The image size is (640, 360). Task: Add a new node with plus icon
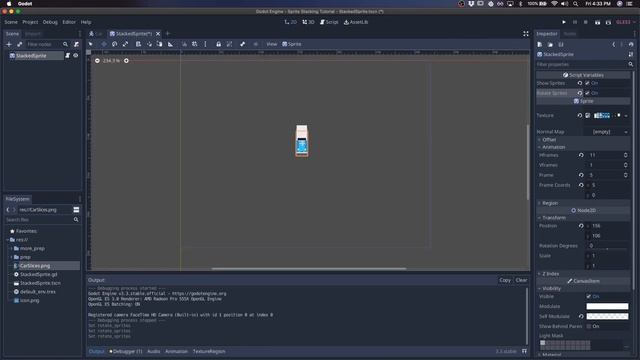point(9,44)
